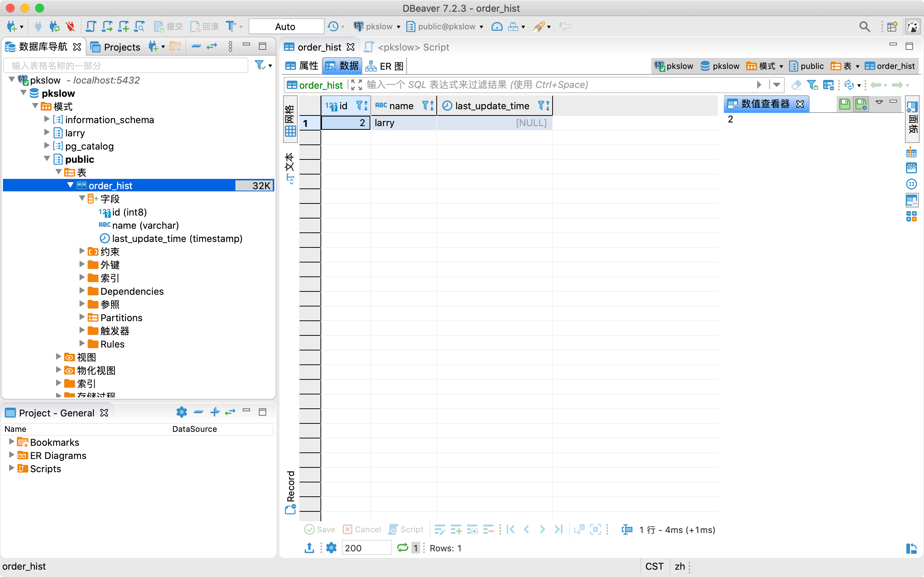Click the disconnect (red plug) toolbar icon
Viewport: 924px width, 577px height.
coord(70,26)
